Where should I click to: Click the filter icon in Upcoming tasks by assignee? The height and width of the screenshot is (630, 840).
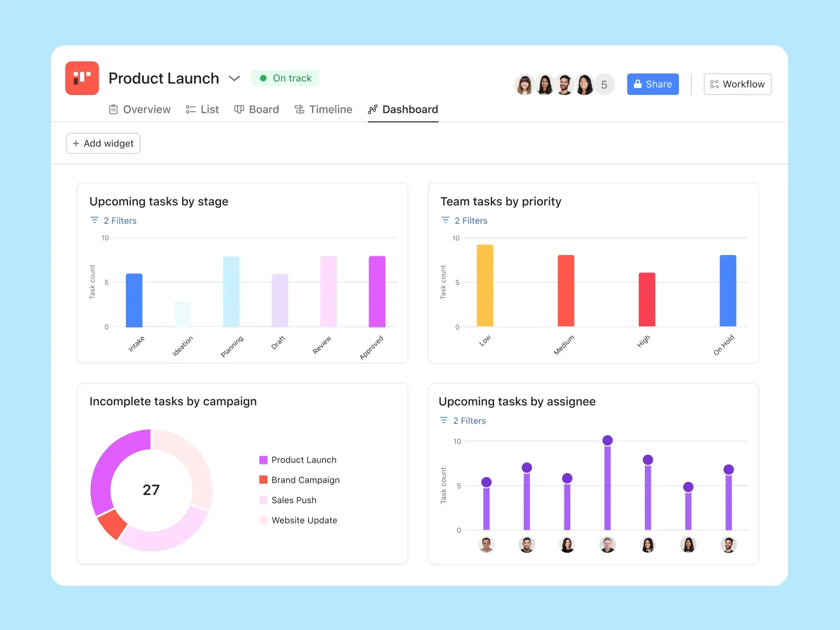click(444, 420)
